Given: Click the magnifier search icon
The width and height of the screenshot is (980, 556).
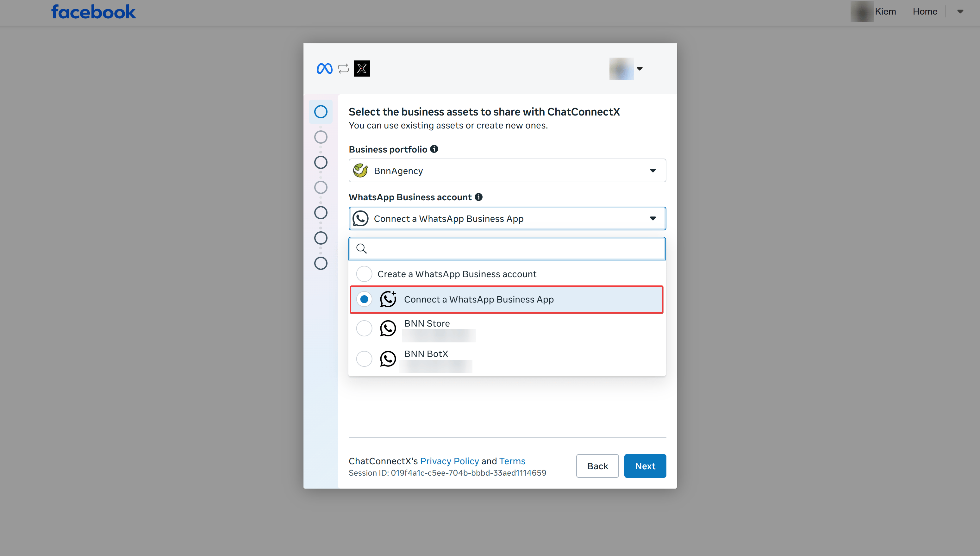Looking at the screenshot, I should point(362,249).
